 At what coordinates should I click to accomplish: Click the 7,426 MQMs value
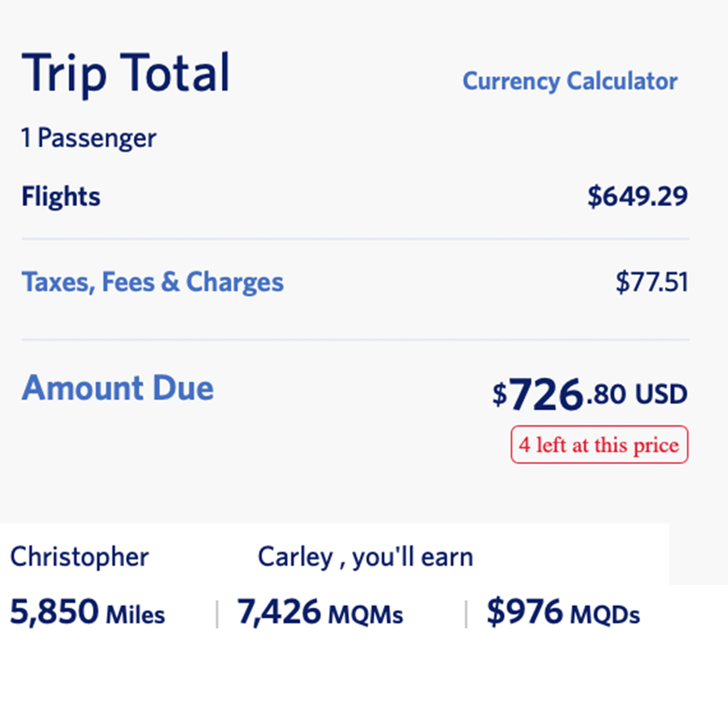click(x=320, y=613)
